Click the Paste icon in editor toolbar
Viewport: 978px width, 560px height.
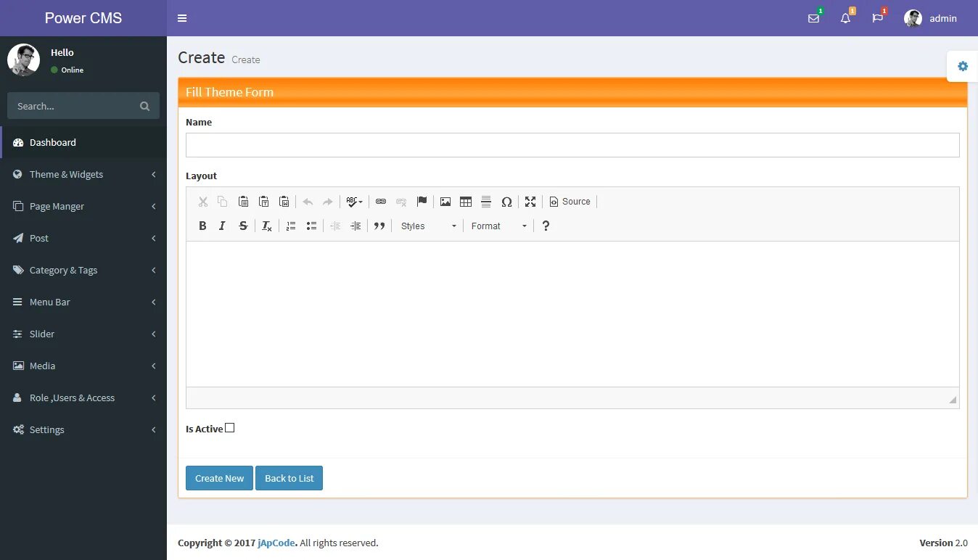pyautogui.click(x=243, y=202)
